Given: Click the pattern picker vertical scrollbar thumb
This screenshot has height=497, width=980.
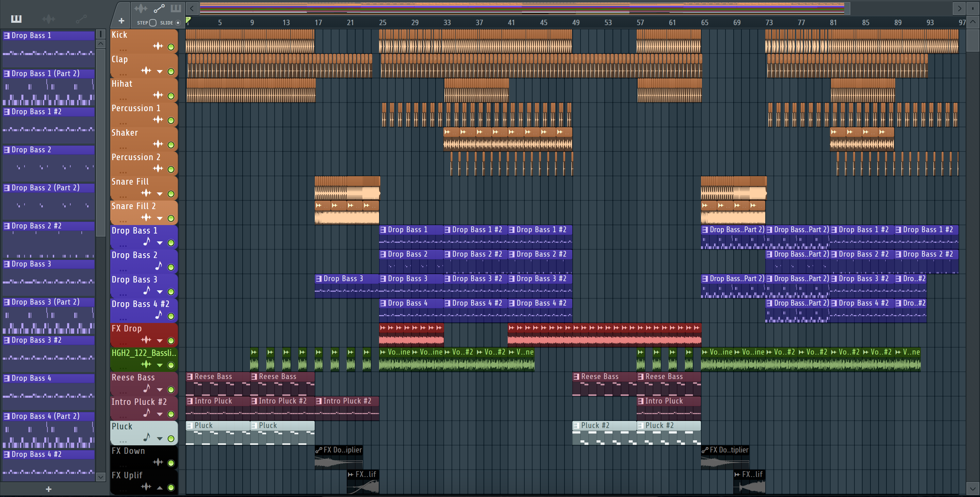Looking at the screenshot, I should click(100, 142).
